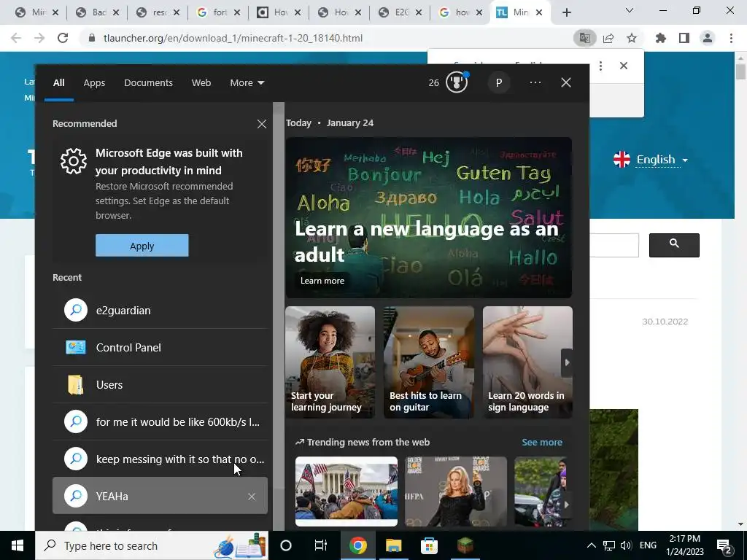Open Supreme Court protest news thumbnail
747x560 pixels.
(x=347, y=491)
